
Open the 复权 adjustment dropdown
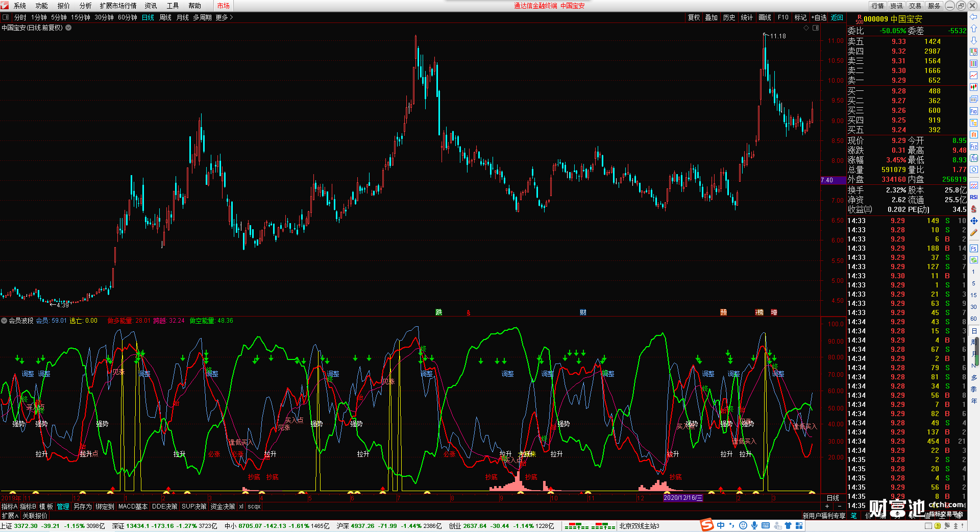pos(694,17)
